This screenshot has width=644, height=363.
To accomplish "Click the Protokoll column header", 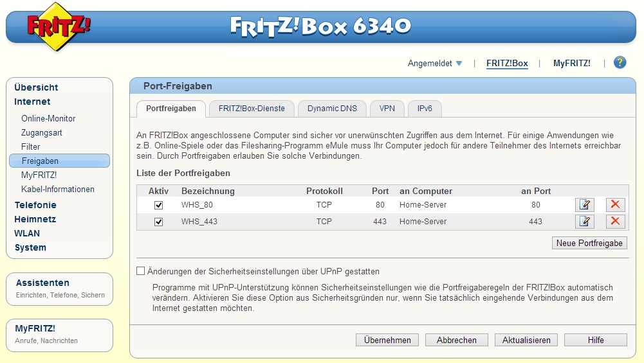I will coord(324,191).
